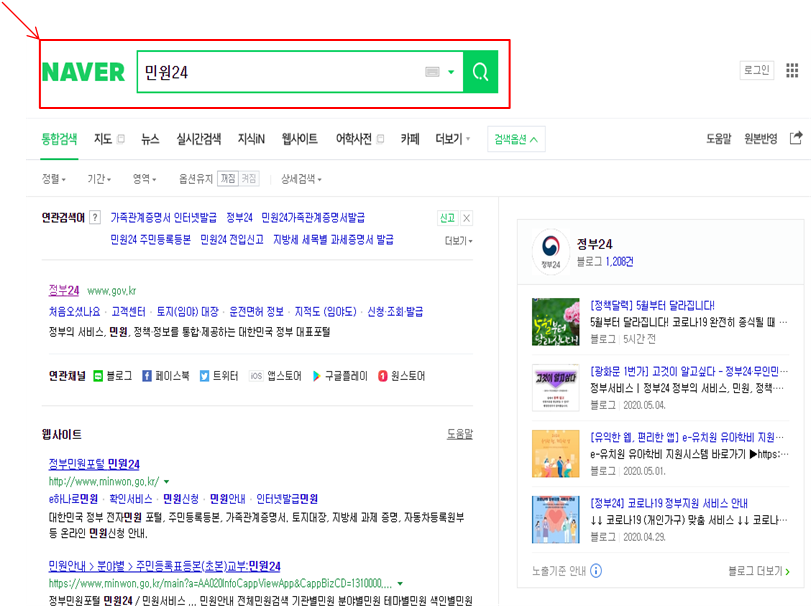The image size is (811, 607).
Task: Click the 정부24 profile logo image
Action: 551,252
